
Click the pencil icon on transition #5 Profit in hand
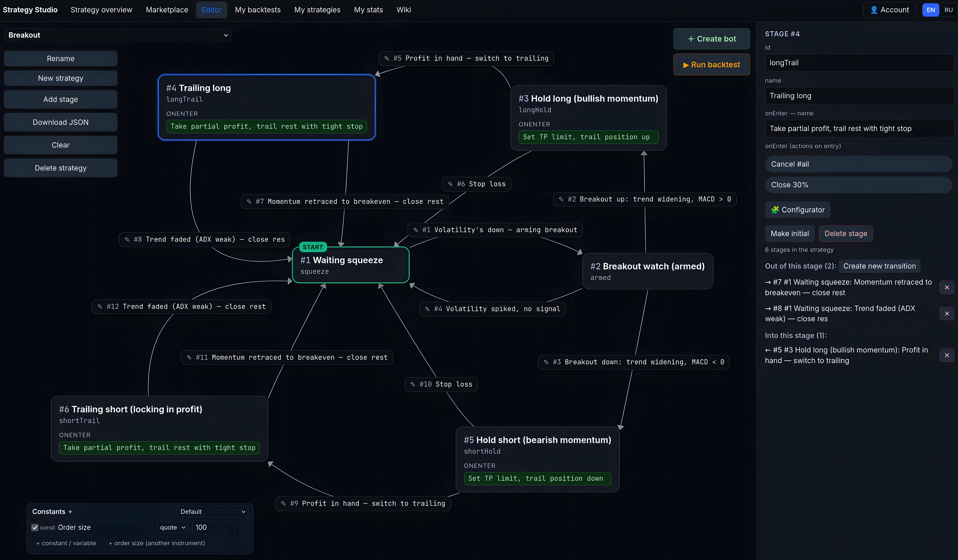[386, 58]
